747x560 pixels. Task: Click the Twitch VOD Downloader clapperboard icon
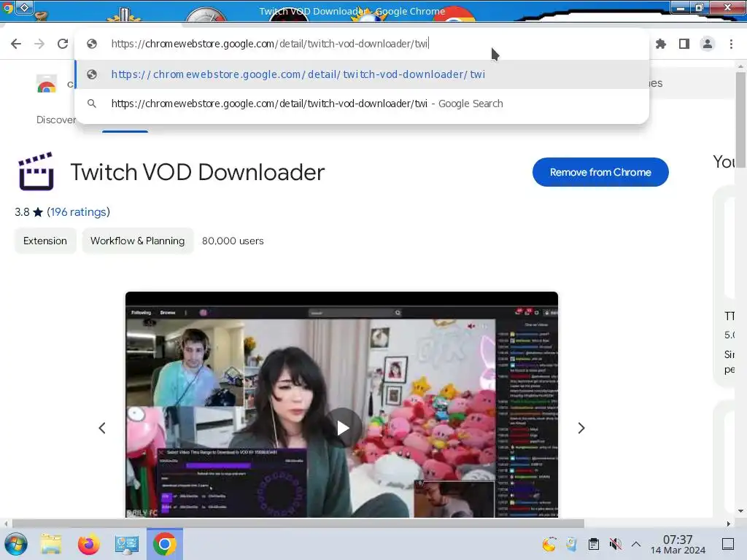point(36,171)
